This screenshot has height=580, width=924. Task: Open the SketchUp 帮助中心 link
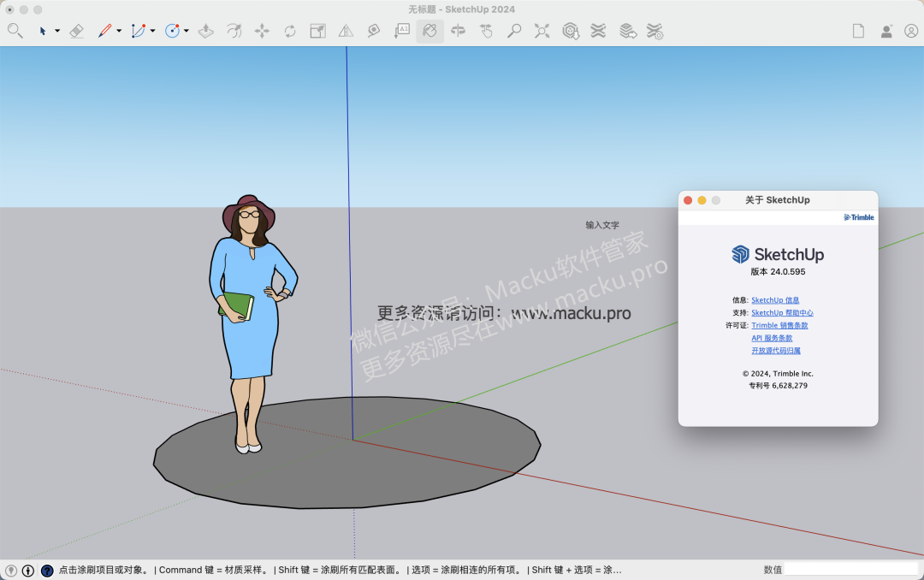click(782, 313)
